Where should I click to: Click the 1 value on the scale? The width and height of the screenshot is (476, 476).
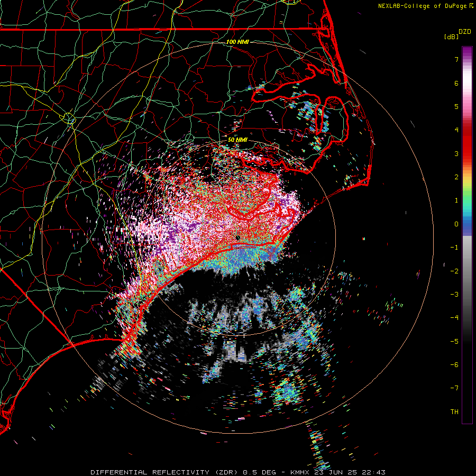[x=456, y=200]
